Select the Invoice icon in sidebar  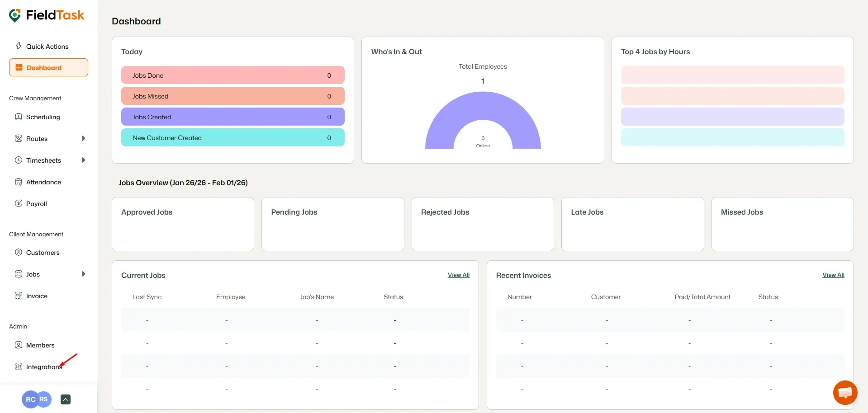(x=18, y=296)
